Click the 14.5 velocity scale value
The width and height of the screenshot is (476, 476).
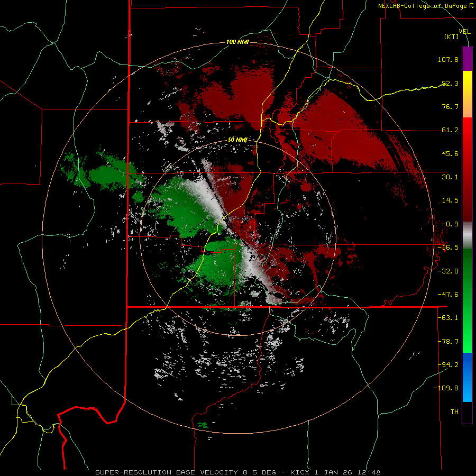tap(450, 200)
